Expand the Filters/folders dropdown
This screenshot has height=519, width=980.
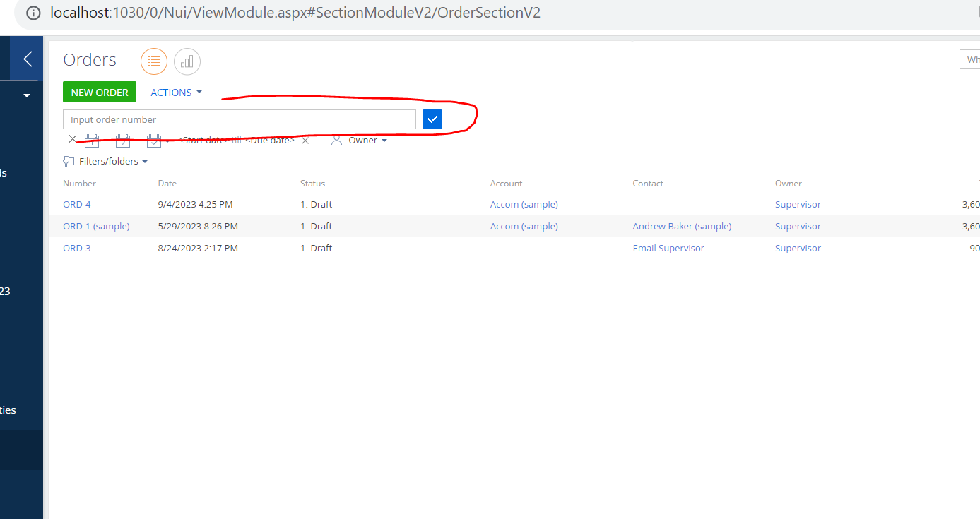146,161
